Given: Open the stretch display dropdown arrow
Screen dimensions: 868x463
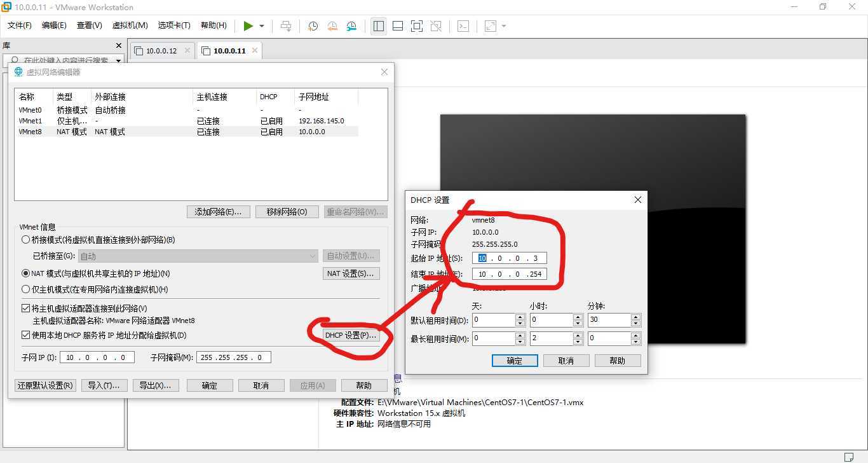Looking at the screenshot, I should pyautogui.click(x=504, y=26).
